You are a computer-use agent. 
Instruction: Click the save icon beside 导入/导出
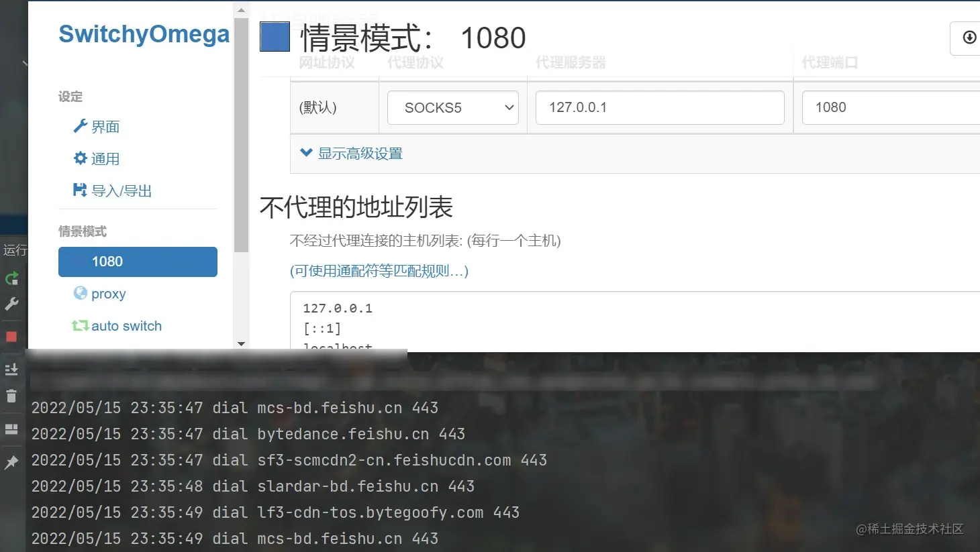point(80,190)
